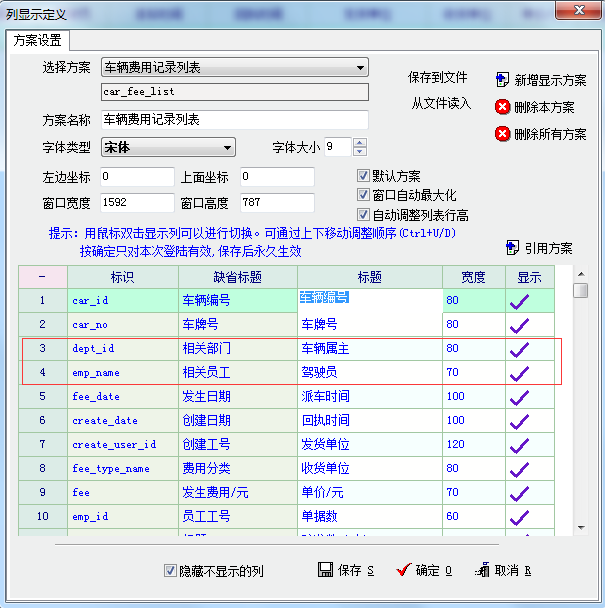
Task: Click the 保存到文件 button
Action: [438, 77]
